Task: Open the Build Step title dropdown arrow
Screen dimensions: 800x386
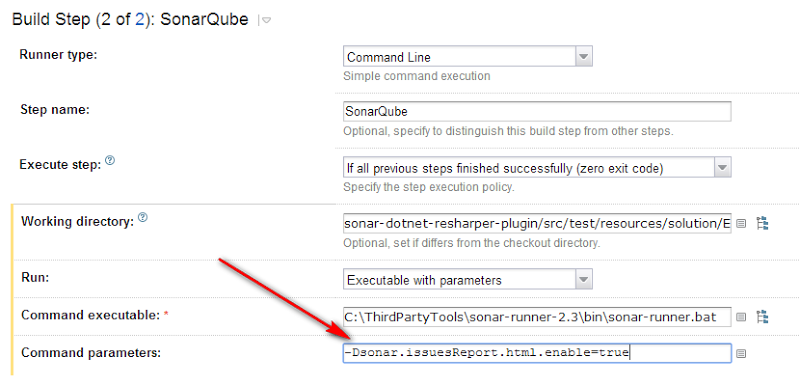Action: tap(265, 20)
